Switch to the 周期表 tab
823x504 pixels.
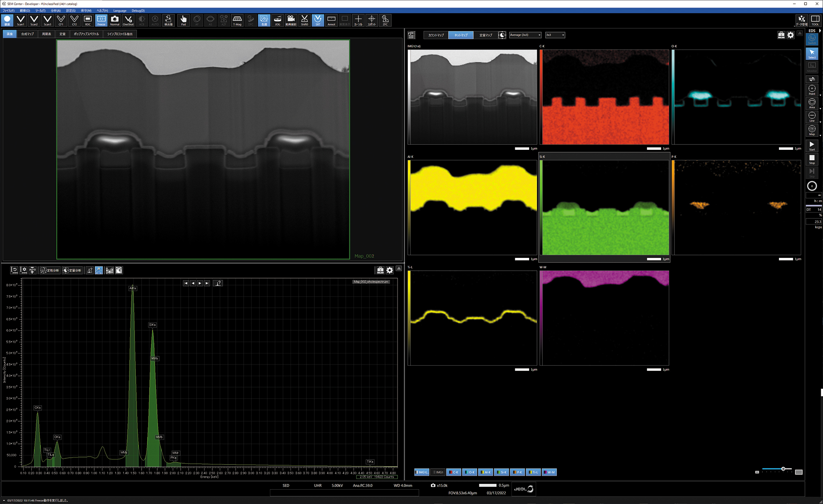coord(46,34)
